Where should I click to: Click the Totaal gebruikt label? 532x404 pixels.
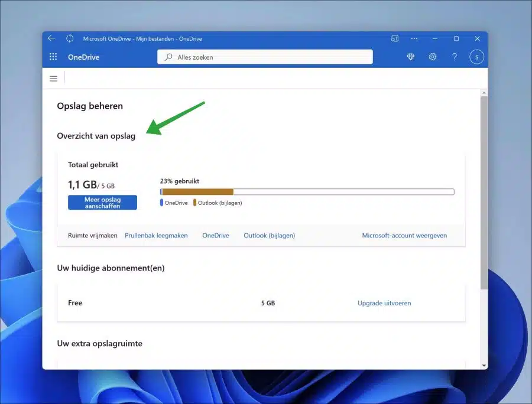(x=93, y=165)
